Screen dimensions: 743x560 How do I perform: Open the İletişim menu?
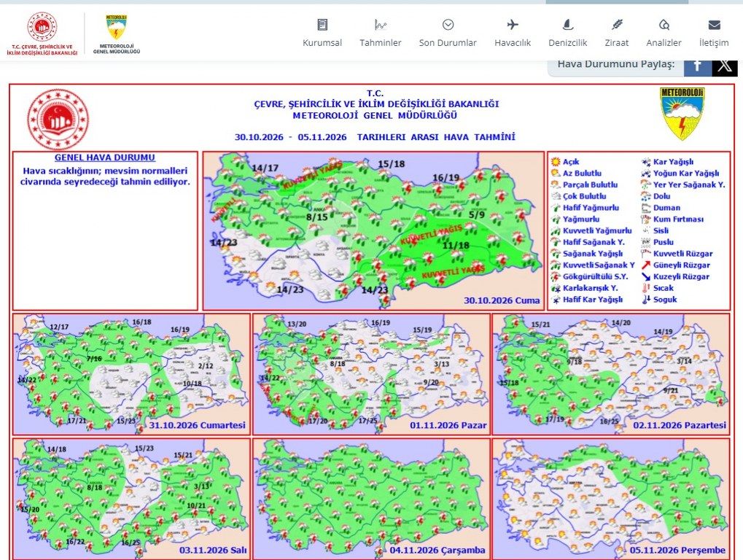tap(714, 32)
